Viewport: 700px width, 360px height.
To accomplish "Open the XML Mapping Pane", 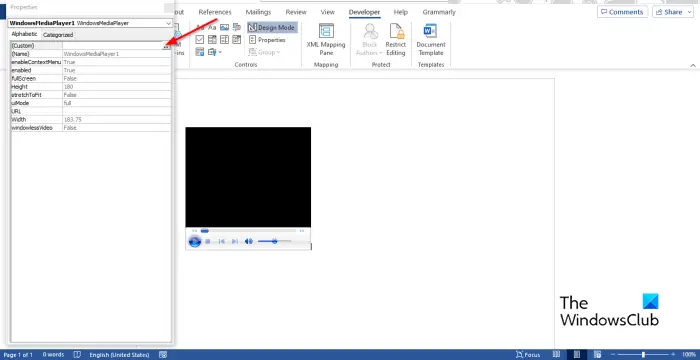I will pyautogui.click(x=326, y=39).
